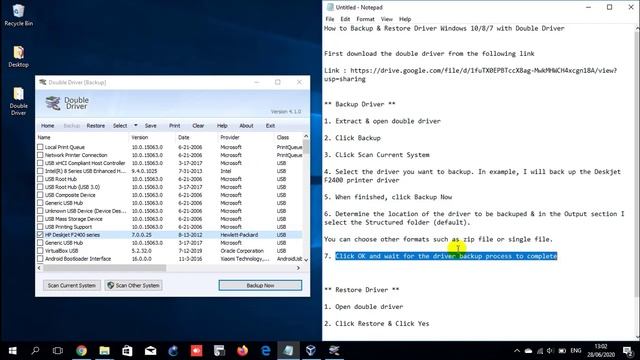Open Help in Double Driver toolbar
Screen dimensions: 640x360
tap(222, 126)
